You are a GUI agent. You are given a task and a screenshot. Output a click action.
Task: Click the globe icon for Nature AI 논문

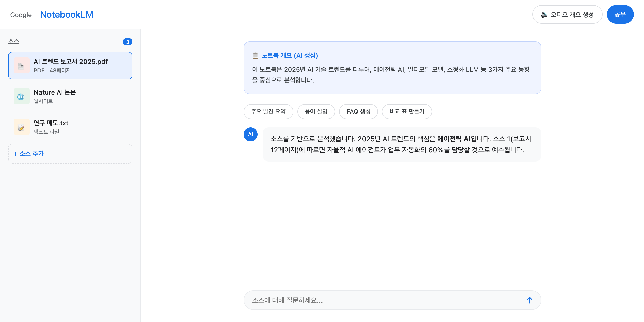pos(21,96)
